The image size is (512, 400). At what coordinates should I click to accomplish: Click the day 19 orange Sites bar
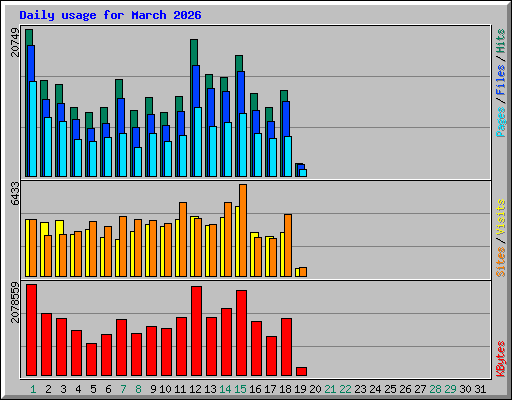(303, 272)
